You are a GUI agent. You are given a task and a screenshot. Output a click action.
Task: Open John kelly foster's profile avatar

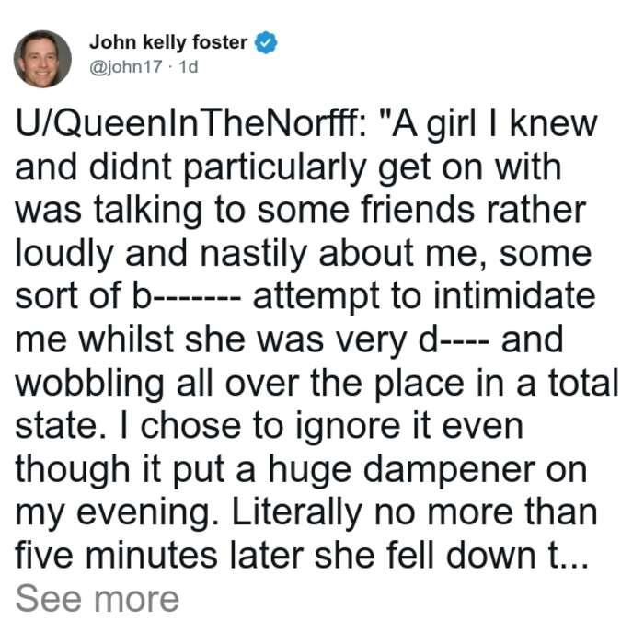pyautogui.click(x=42, y=59)
